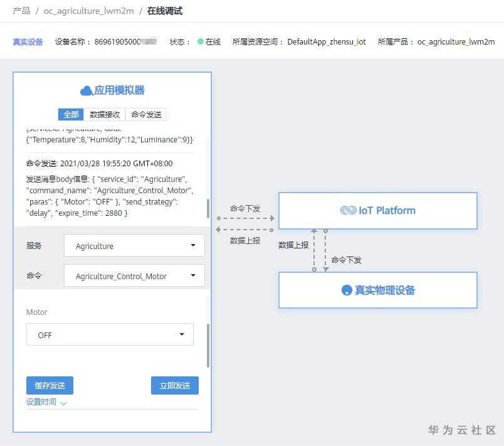This screenshot has height=446, width=504.
Task: Click the 命令发送 2021/03/28 19:55:20 timestamp
Action: pos(99,163)
